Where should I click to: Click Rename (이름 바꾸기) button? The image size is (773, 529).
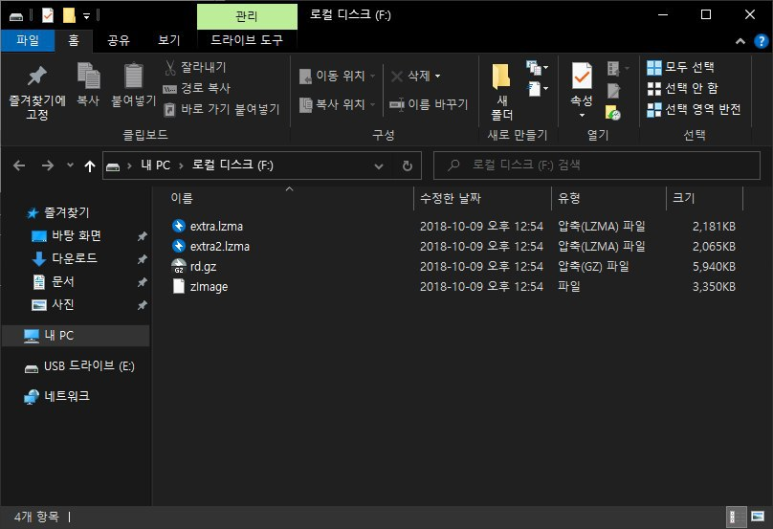pos(428,105)
